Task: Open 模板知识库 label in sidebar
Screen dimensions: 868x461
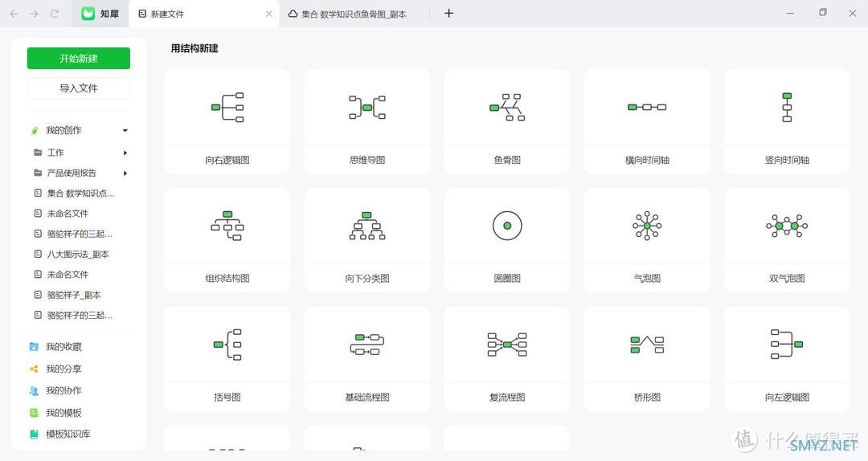Action: click(x=68, y=434)
